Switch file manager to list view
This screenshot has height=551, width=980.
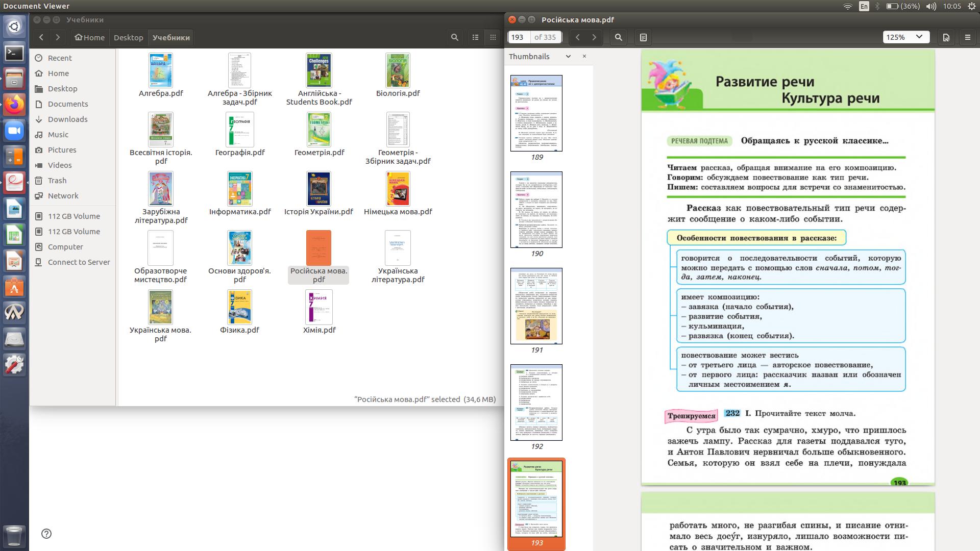point(475,37)
